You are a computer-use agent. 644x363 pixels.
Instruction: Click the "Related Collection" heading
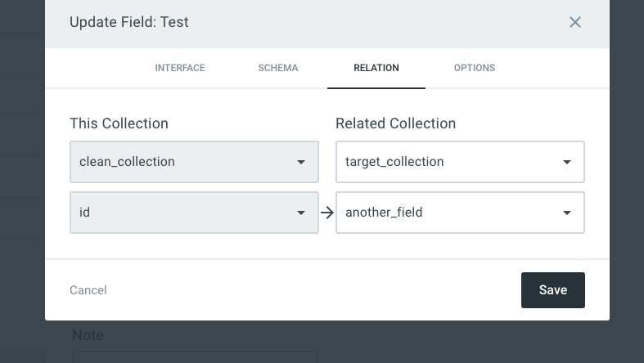click(x=395, y=123)
